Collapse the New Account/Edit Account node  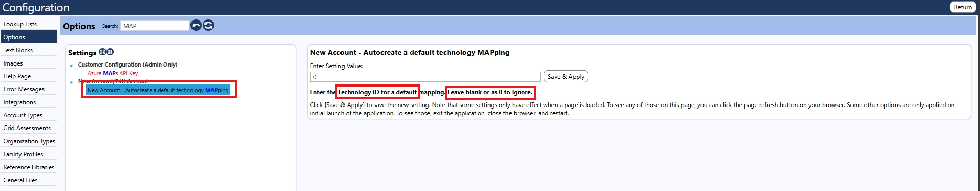(71, 82)
